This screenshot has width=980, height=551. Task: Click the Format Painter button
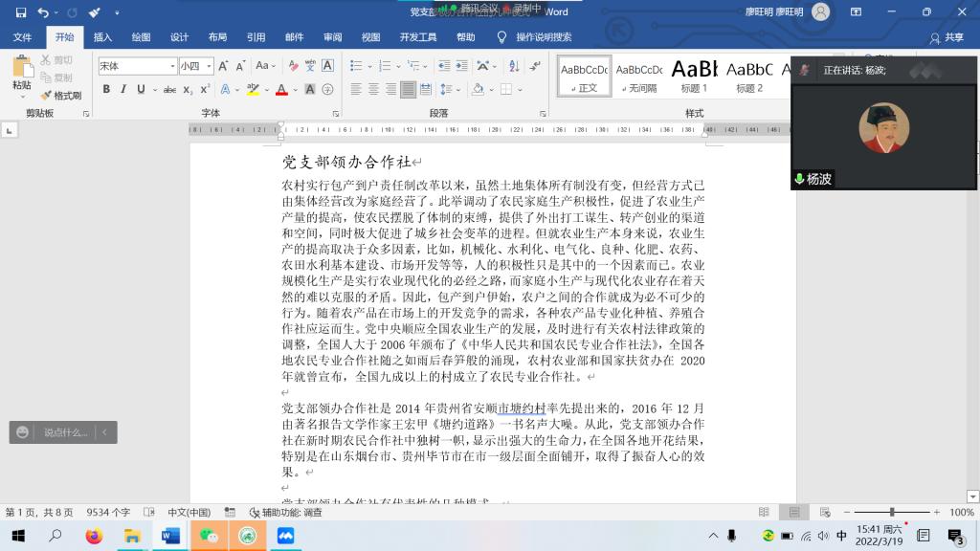[x=60, y=96]
